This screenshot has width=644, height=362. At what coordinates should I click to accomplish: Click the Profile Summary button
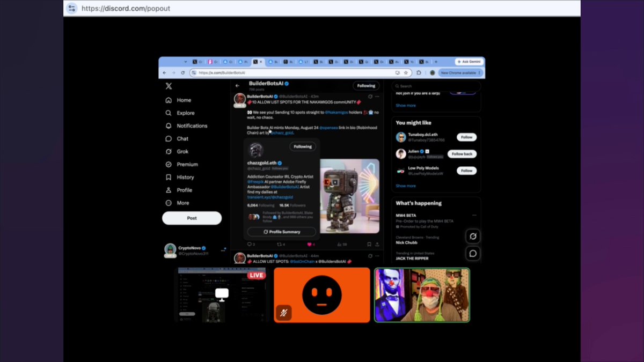282,232
